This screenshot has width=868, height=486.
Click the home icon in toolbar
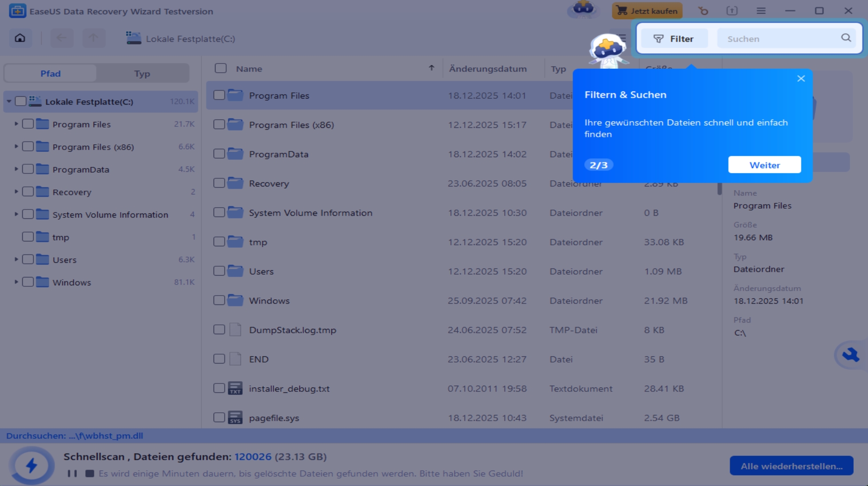(20, 38)
